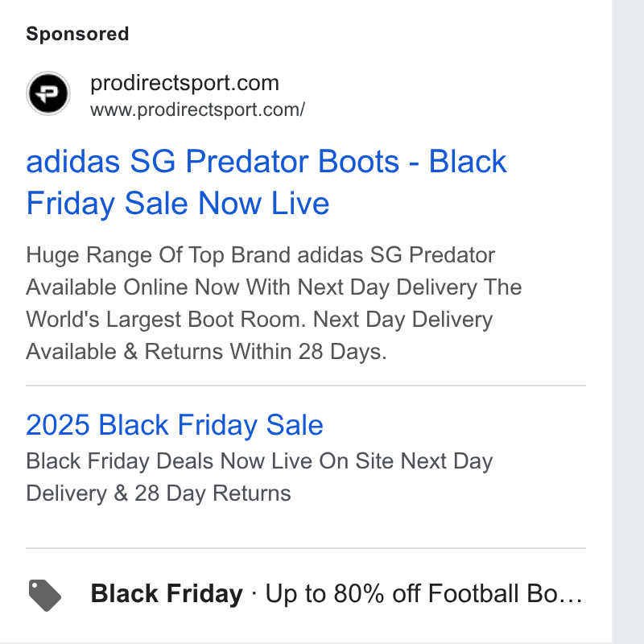Click the divider above 2025 Black Friday Sale
The image size is (644, 644).
[306, 386]
